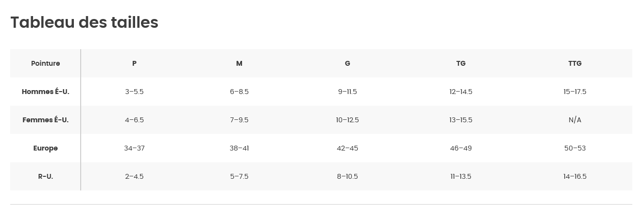
Task: Click the 14–16.5 UK TTG cell
Action: pos(575,176)
